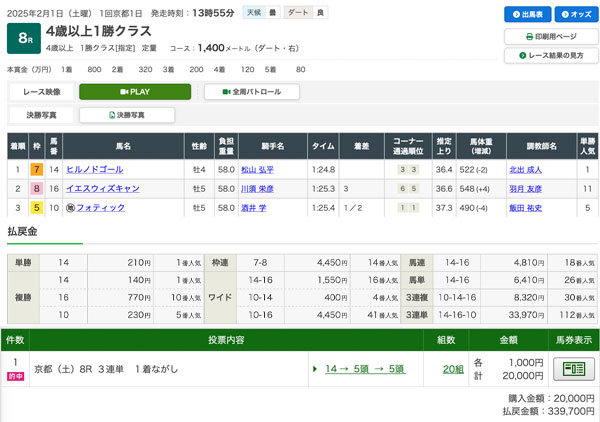600x422 pixels.
Task: Open horse ヒルノドゴール's page
Action: click(x=94, y=170)
